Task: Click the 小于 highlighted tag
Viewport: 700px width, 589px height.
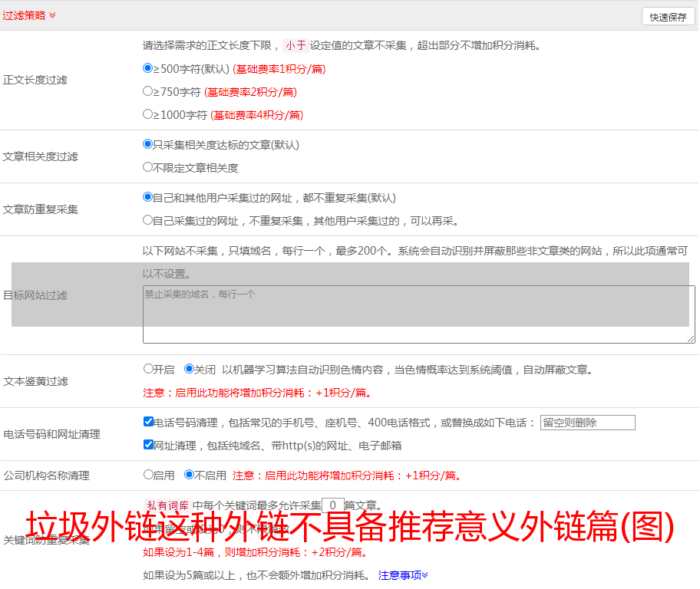Action: (296, 45)
